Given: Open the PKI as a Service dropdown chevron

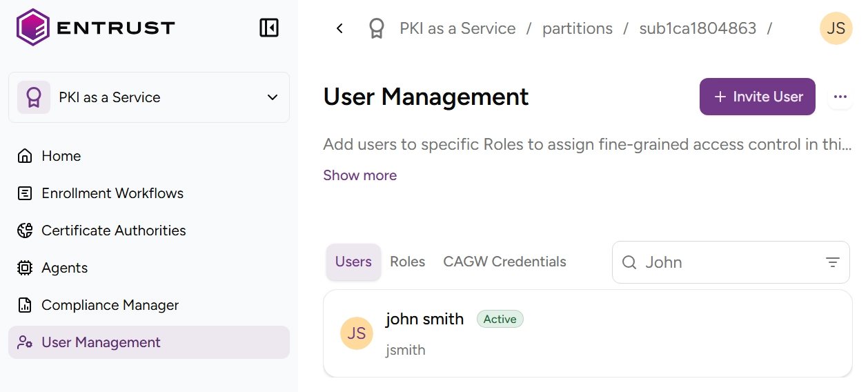Looking at the screenshot, I should coord(273,97).
